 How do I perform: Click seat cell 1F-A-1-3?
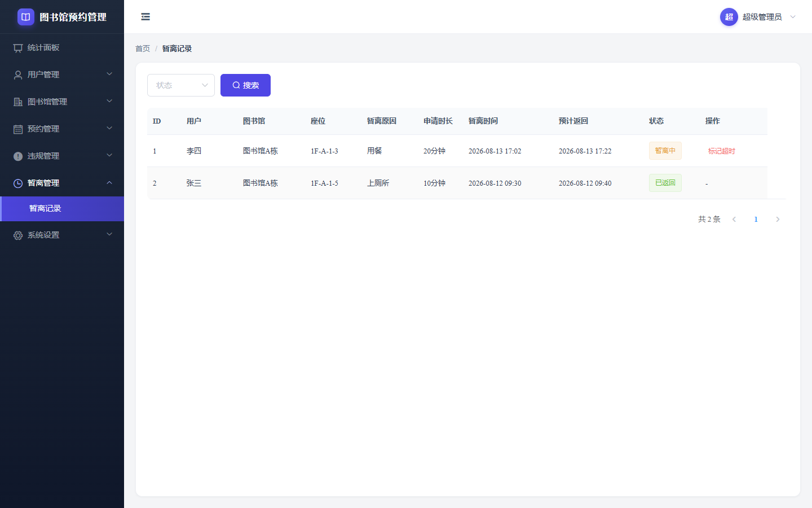tap(324, 151)
